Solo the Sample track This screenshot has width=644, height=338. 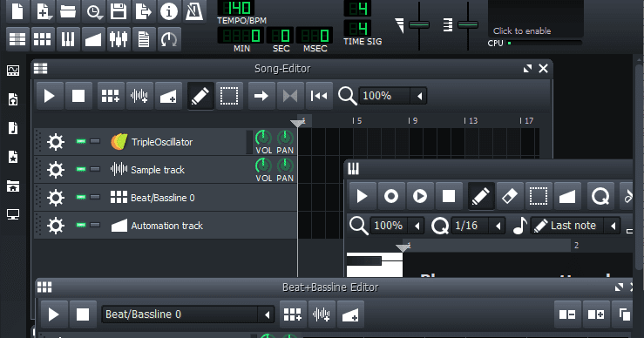tap(95, 170)
